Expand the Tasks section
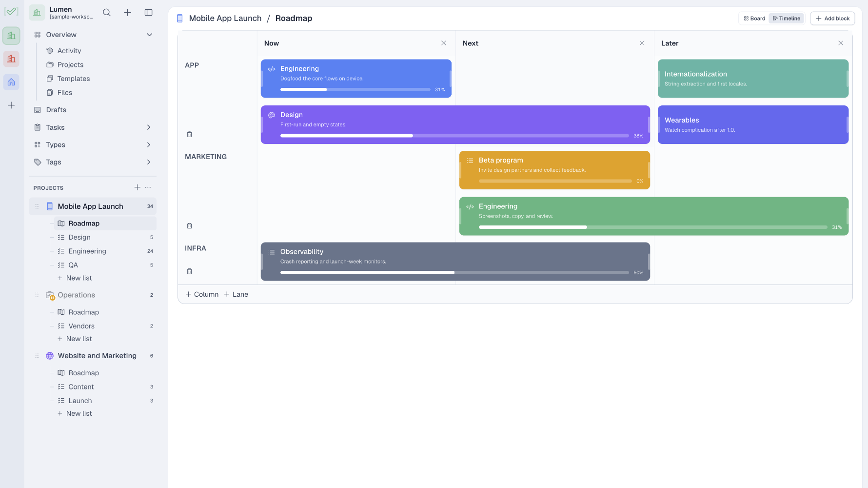Screen dimensions: 868x488 149,127
